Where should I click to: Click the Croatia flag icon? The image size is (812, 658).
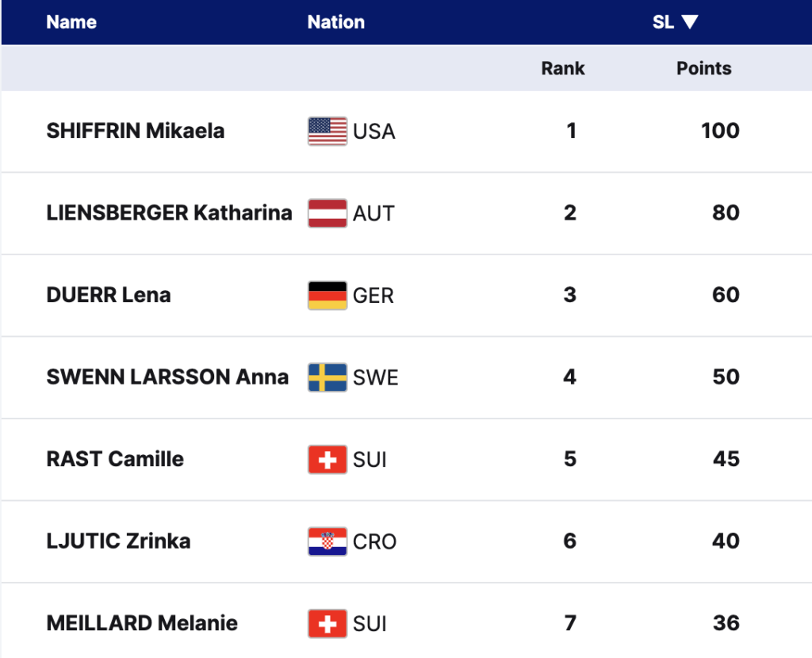click(327, 541)
